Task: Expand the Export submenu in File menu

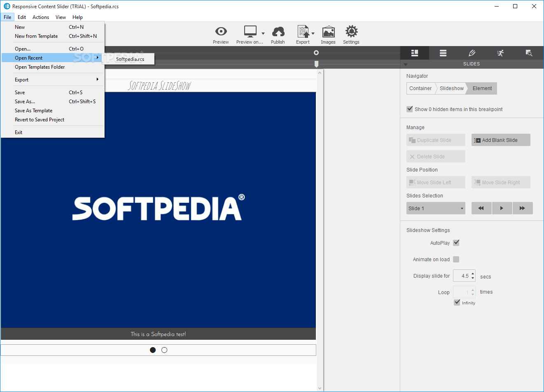Action: pyautogui.click(x=53, y=80)
